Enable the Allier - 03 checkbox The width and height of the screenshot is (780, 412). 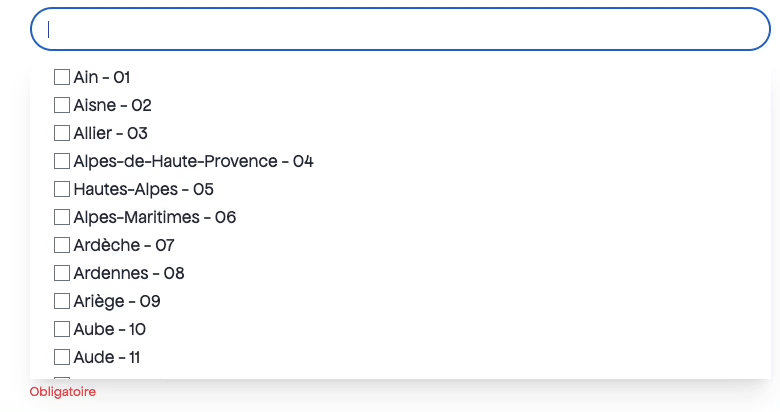pyautogui.click(x=62, y=133)
